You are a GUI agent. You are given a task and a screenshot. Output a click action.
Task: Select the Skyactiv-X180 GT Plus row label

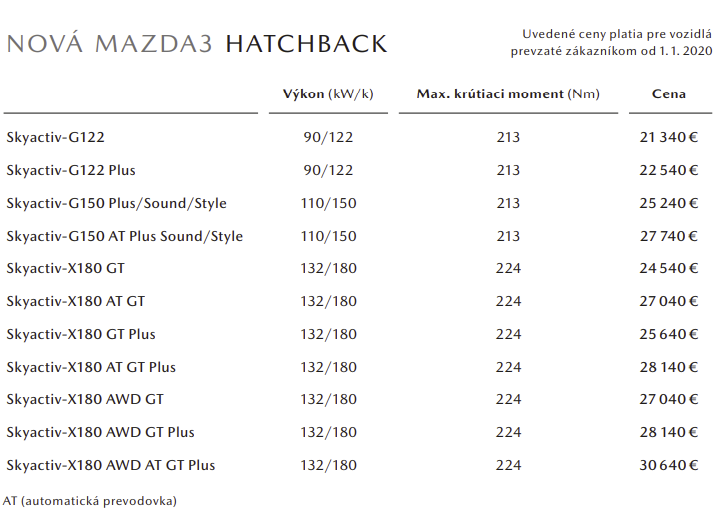pos(81,334)
